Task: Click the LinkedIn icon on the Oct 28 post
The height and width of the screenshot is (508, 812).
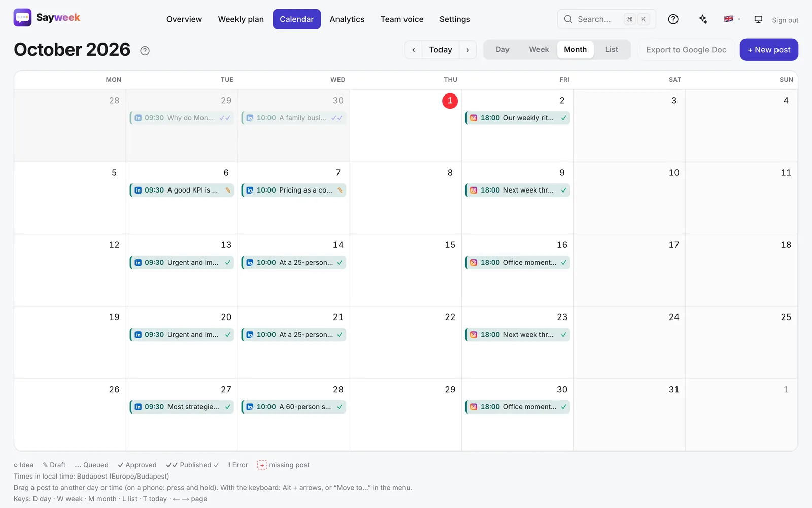Action: (x=250, y=407)
